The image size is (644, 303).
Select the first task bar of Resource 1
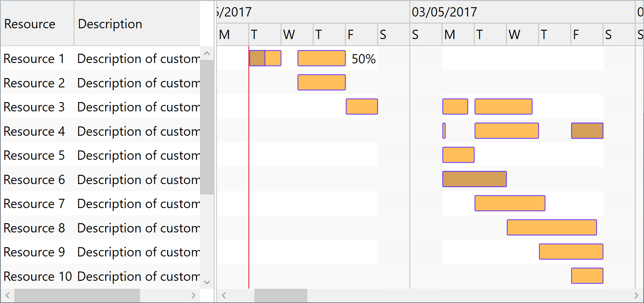[265, 58]
